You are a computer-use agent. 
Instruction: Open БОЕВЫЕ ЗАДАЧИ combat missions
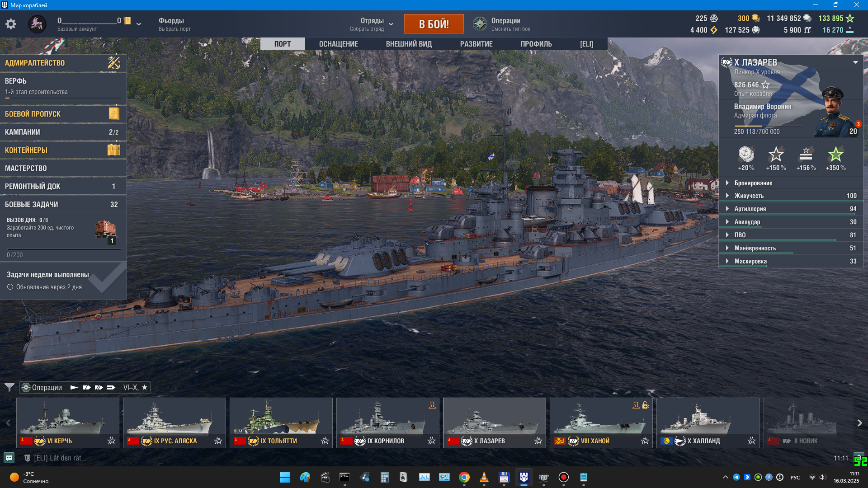click(x=63, y=204)
